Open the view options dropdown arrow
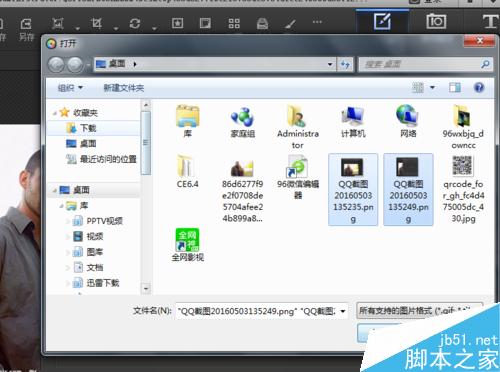This screenshot has height=372, width=500. [x=432, y=88]
